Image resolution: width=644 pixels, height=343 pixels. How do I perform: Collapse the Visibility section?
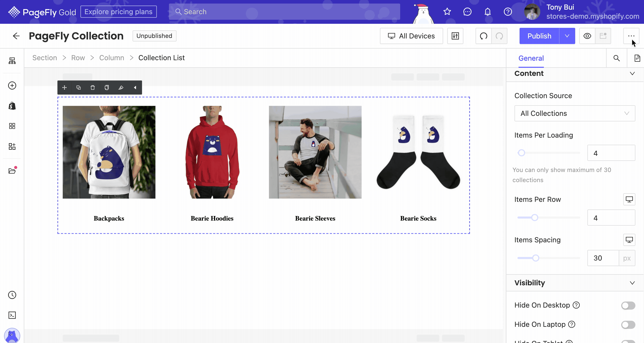coord(632,283)
